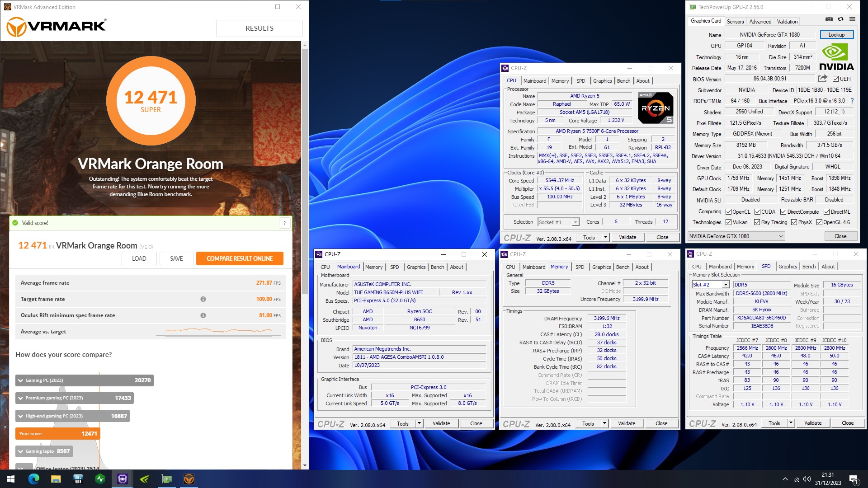Click the CPU-Z icon in the taskbar
This screenshot has width=868, height=488.
(x=122, y=479)
